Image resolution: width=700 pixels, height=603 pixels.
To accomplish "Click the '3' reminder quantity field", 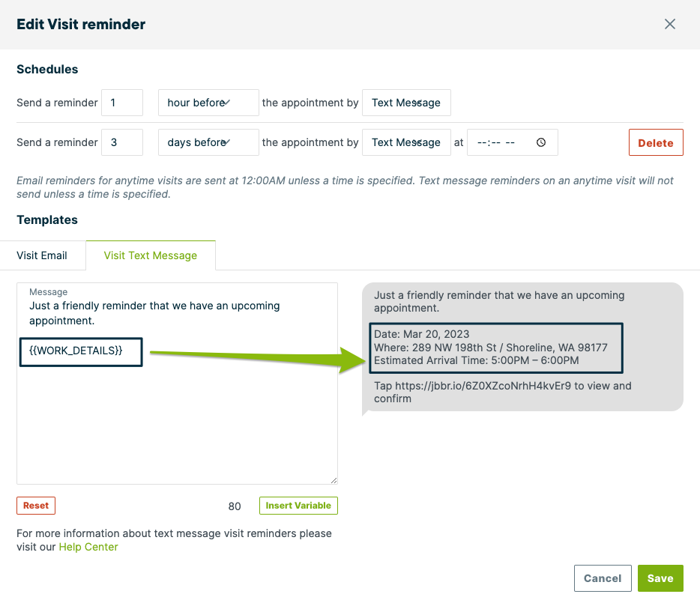I will coord(121,142).
